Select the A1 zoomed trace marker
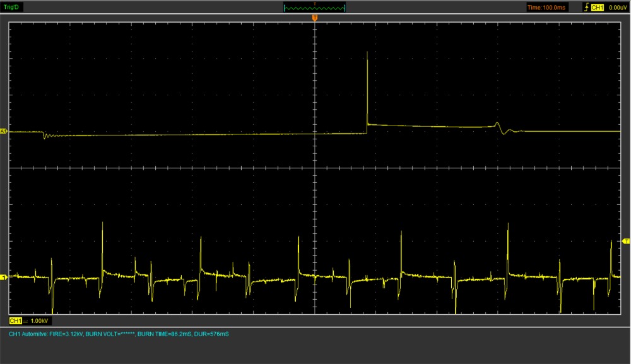 point(3,131)
